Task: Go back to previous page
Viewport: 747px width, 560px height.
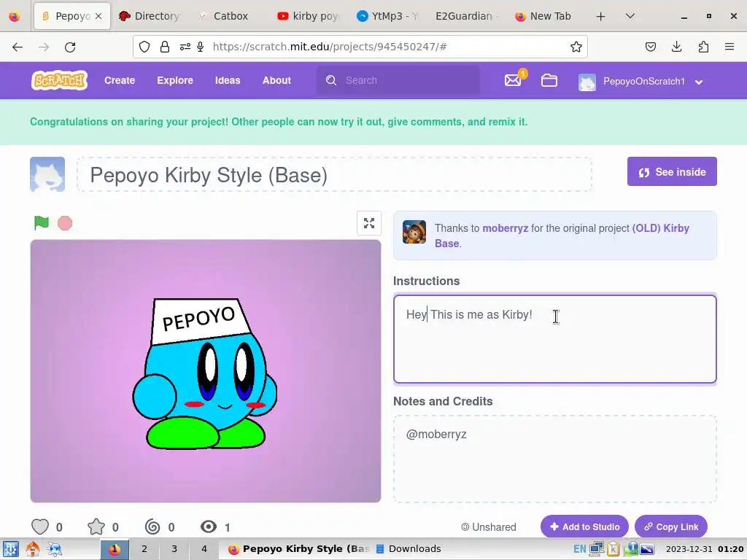Action: tap(18, 47)
